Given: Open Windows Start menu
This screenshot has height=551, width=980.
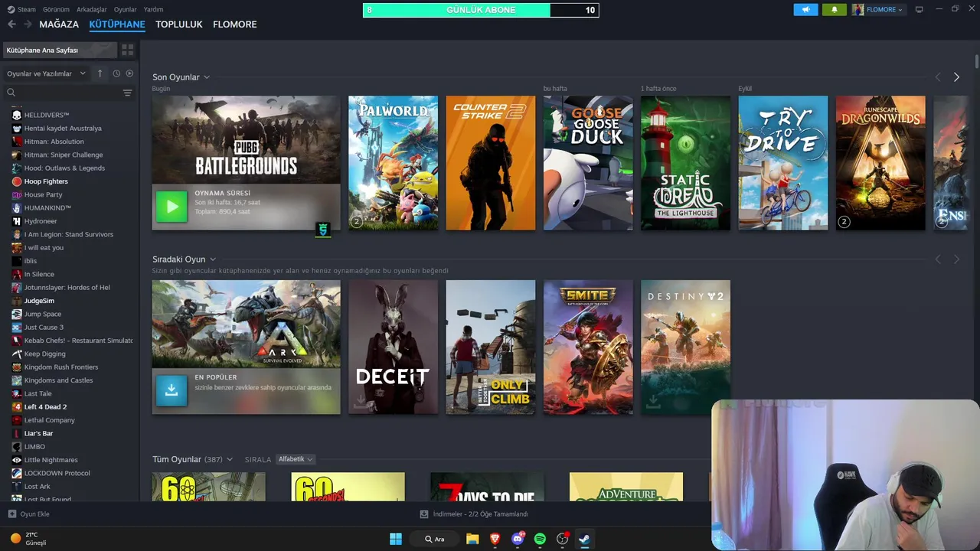Looking at the screenshot, I should pyautogui.click(x=396, y=539).
